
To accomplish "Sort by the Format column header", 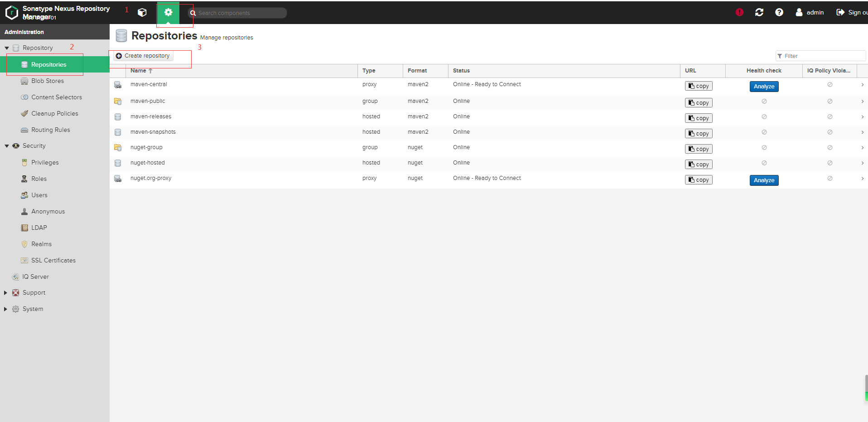I will coord(425,71).
